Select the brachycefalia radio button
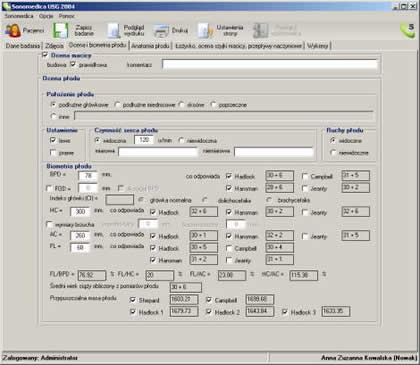The height and width of the screenshot is (365, 420). click(x=269, y=200)
